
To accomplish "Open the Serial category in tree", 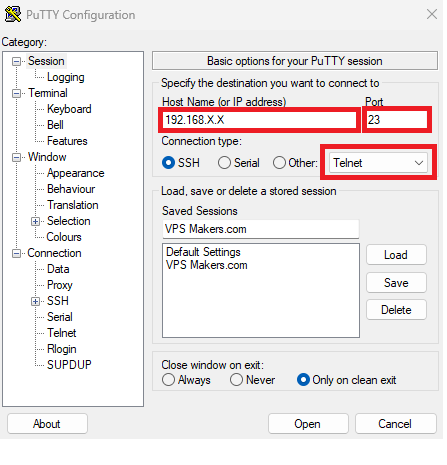I will (x=60, y=317).
